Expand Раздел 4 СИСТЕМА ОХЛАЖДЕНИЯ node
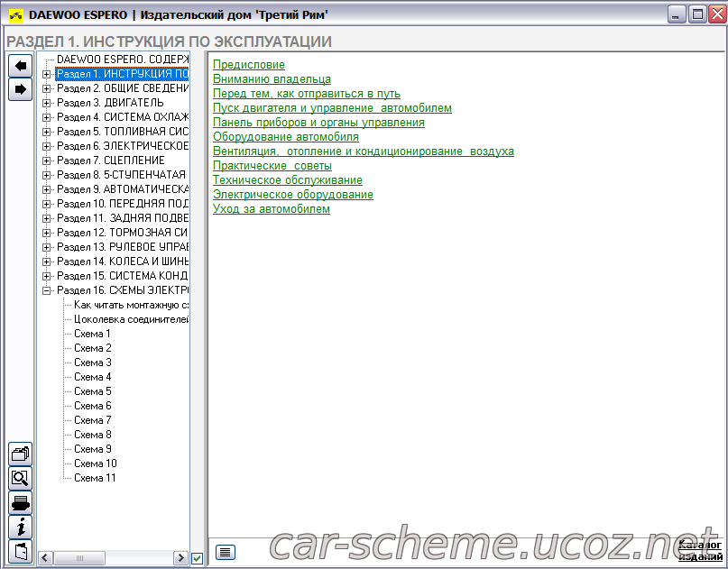 coord(46,117)
